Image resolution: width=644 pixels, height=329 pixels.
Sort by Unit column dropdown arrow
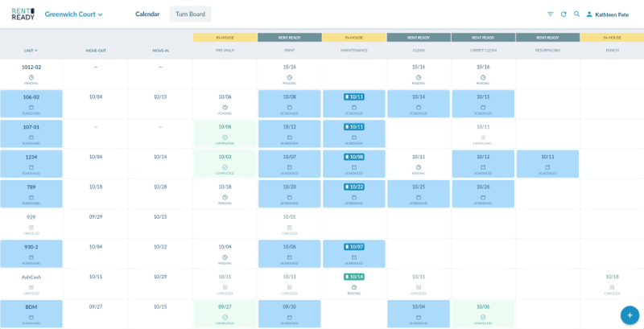coord(36,51)
